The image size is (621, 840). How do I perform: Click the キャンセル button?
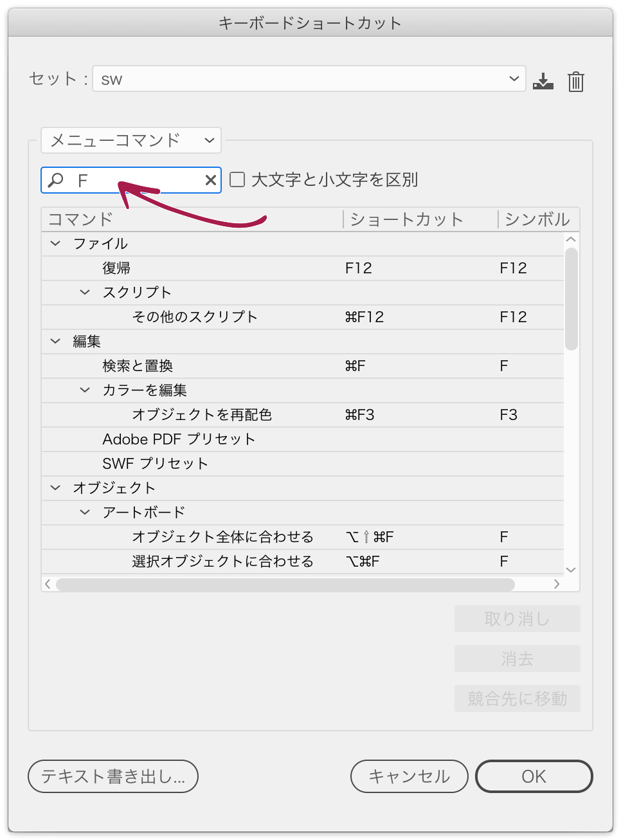[x=410, y=776]
